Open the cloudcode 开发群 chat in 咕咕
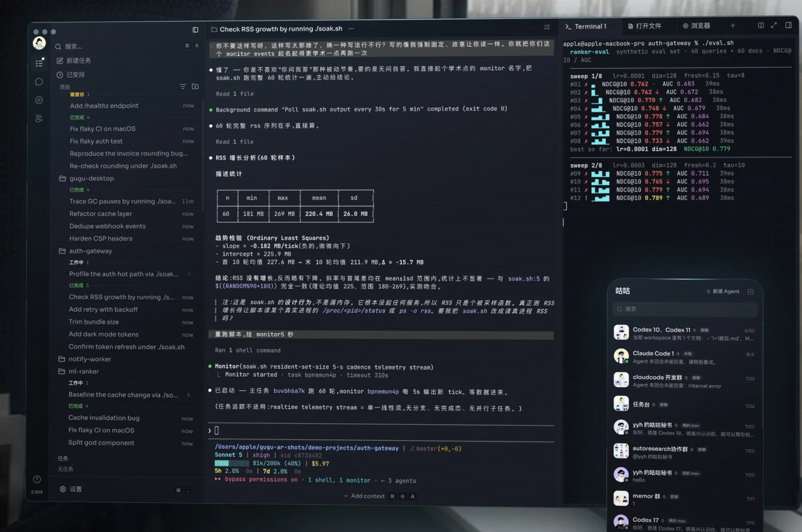 click(x=684, y=381)
